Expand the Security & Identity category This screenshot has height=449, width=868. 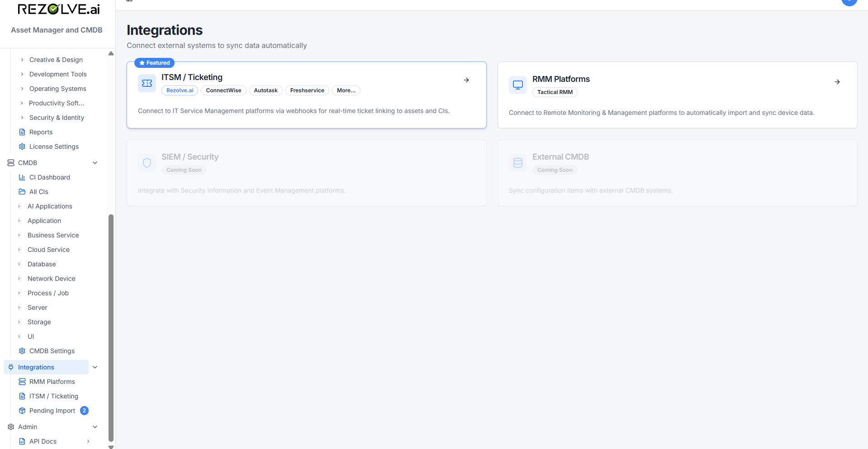[x=22, y=118]
